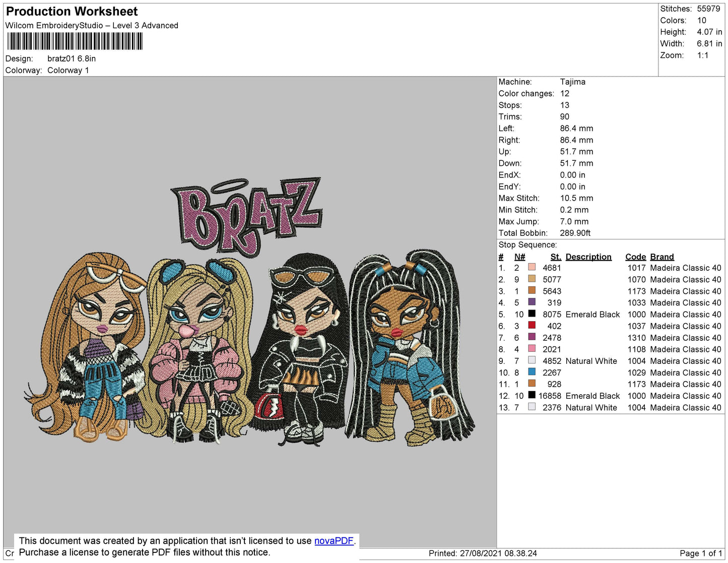728x563 pixels.
Task: Click the "Brand" column header
Action: click(x=661, y=257)
